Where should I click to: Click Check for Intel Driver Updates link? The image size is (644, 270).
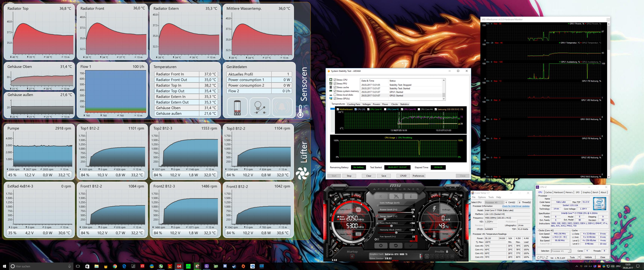[516, 206]
